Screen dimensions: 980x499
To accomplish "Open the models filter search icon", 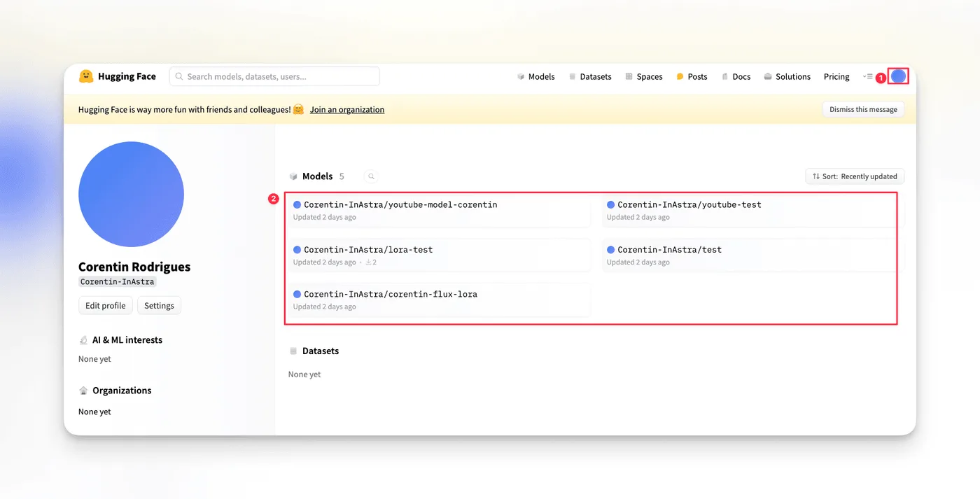I will [x=372, y=176].
